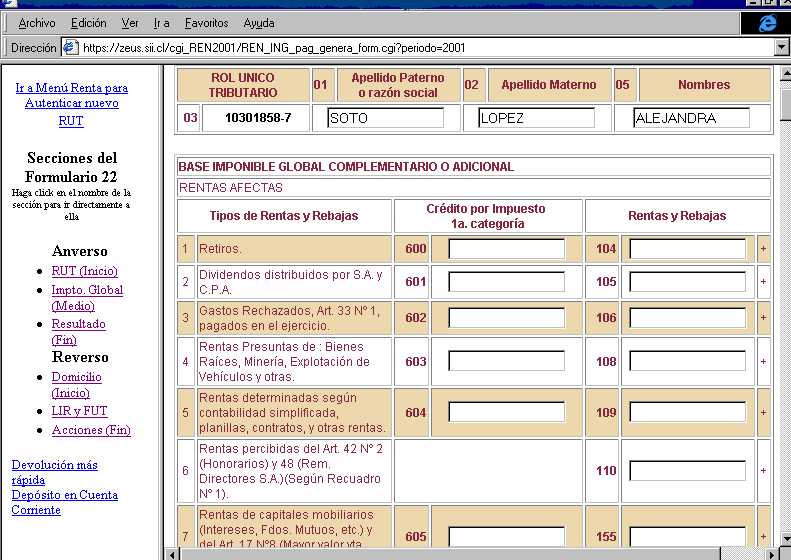Click the code 605 input for capitales mobiliarios
The width and height of the screenshot is (791, 560).
[506, 536]
